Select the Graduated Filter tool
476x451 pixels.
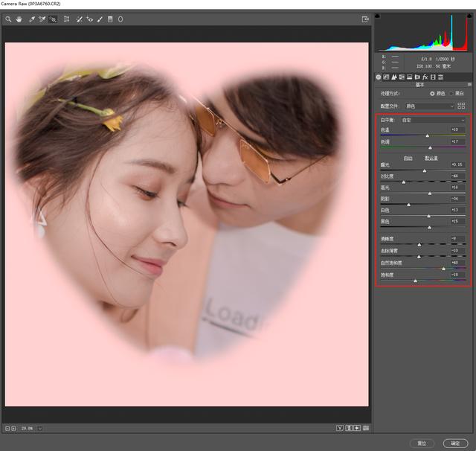(110, 19)
